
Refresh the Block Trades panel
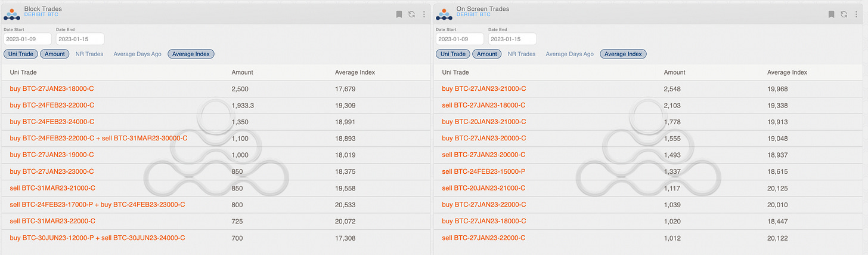411,14
